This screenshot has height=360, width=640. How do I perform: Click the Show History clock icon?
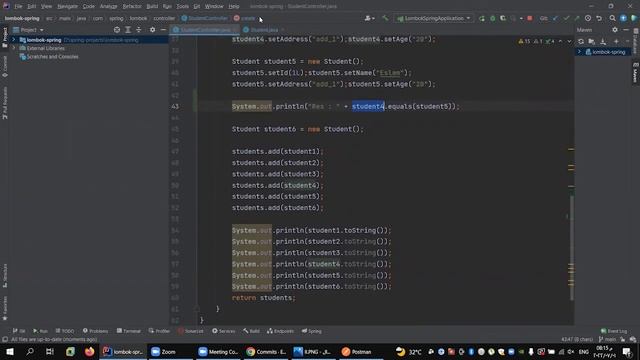(588, 18)
